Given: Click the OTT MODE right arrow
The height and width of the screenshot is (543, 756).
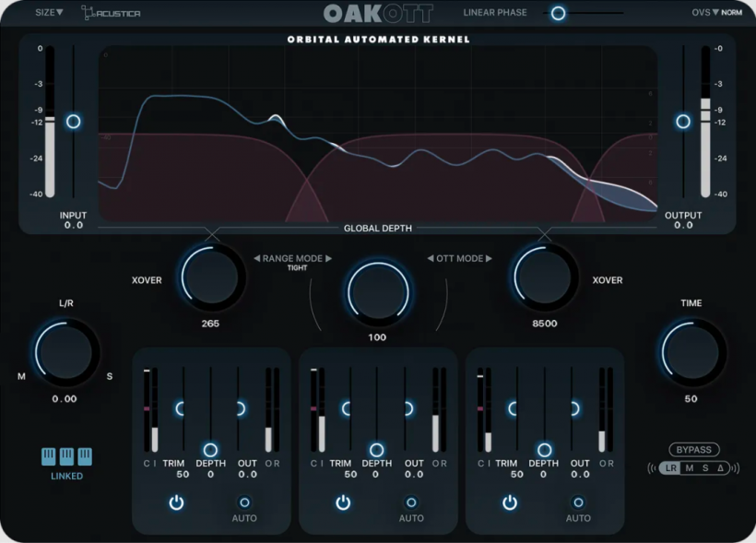Looking at the screenshot, I should coord(489,258).
